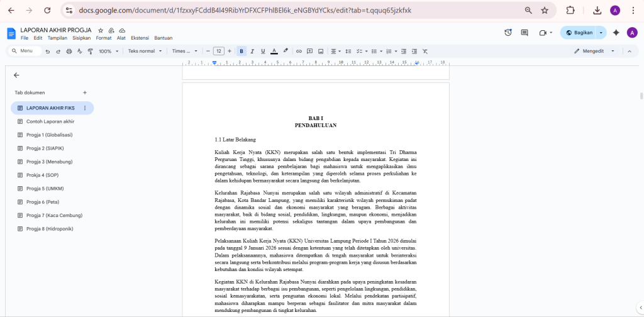Add a new document tab with plus
This screenshot has height=317, width=644.
[85, 92]
